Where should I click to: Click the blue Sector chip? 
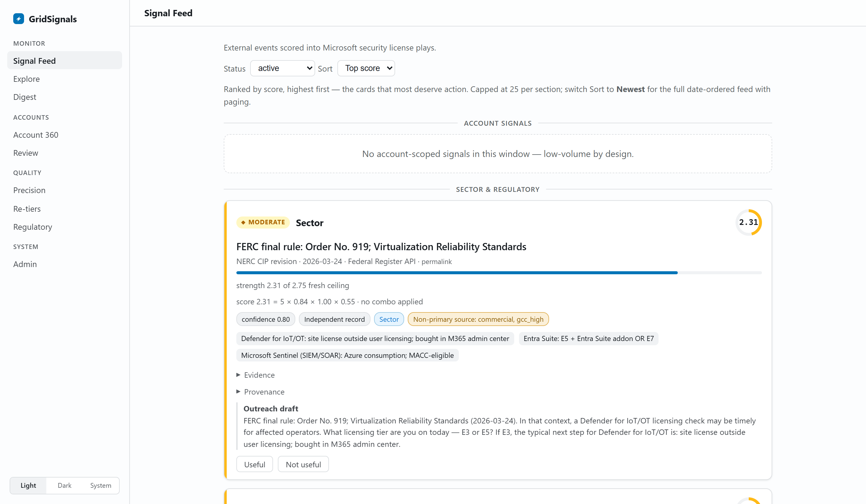coord(389,319)
